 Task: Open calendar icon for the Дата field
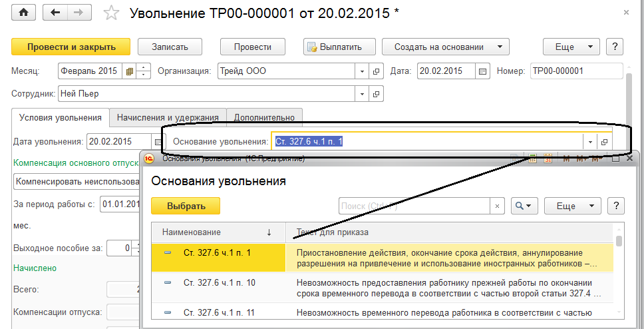[482, 71]
